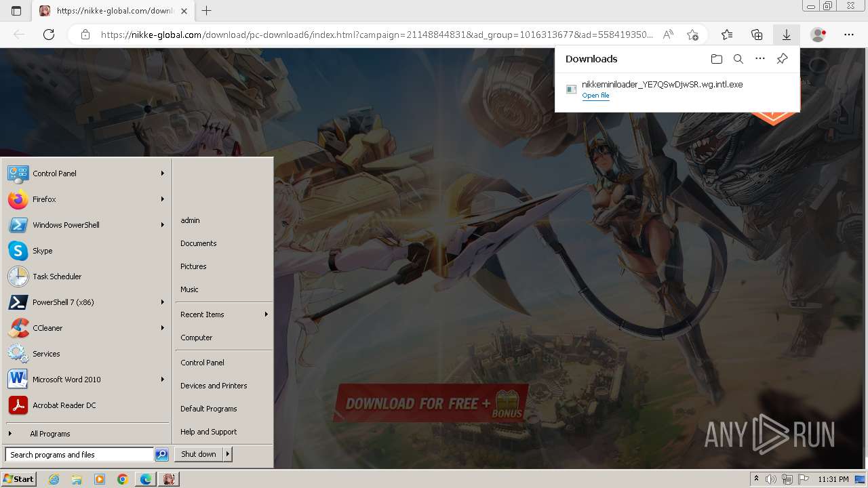Open Downloads more options menu
868x488 pixels.
[760, 59]
